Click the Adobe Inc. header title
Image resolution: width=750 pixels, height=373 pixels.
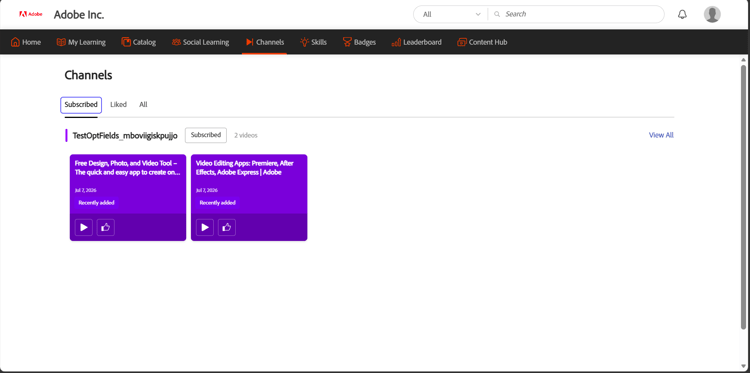(79, 15)
